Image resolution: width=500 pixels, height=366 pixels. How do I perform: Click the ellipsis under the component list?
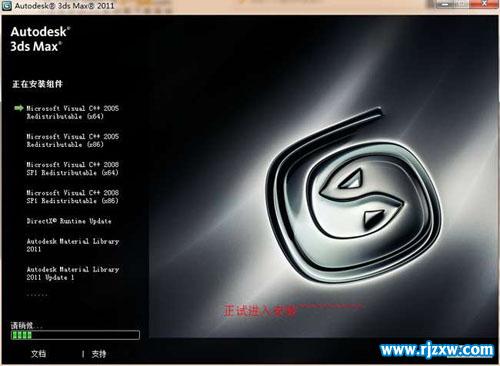[x=37, y=295]
